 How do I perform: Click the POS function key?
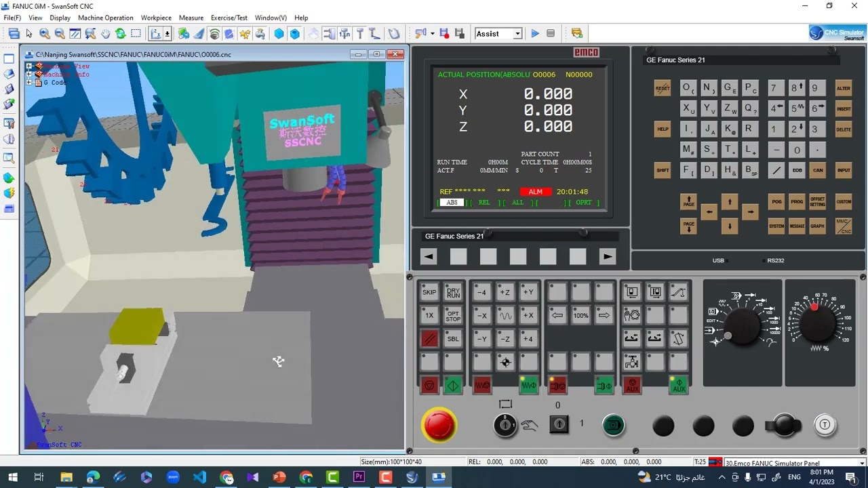pos(776,202)
